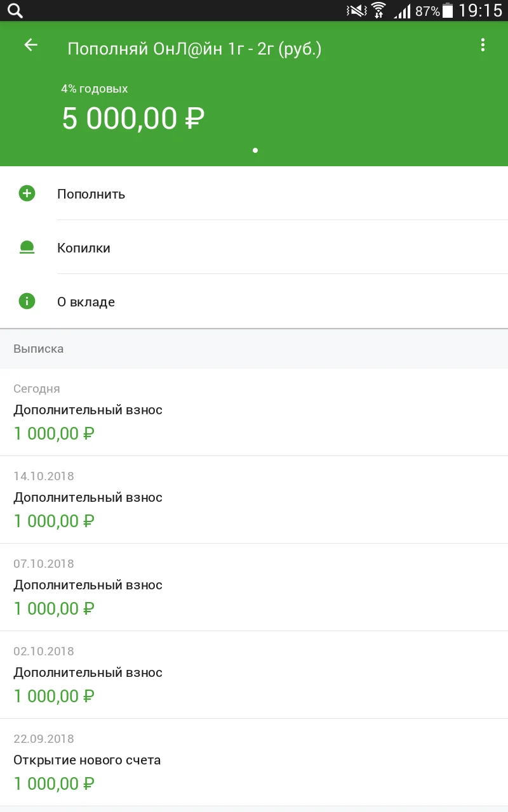Open the overflow menu with three dots
508x812 pixels.
coord(483,45)
